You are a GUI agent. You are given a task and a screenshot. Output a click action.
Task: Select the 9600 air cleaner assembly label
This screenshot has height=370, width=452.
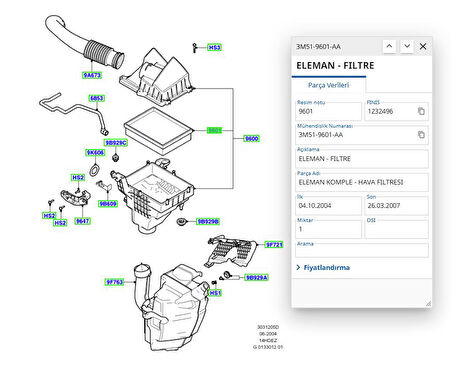point(251,138)
